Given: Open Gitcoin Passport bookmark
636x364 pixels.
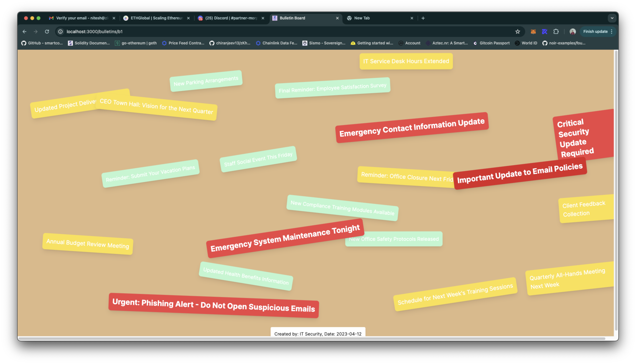Looking at the screenshot, I should [491, 43].
